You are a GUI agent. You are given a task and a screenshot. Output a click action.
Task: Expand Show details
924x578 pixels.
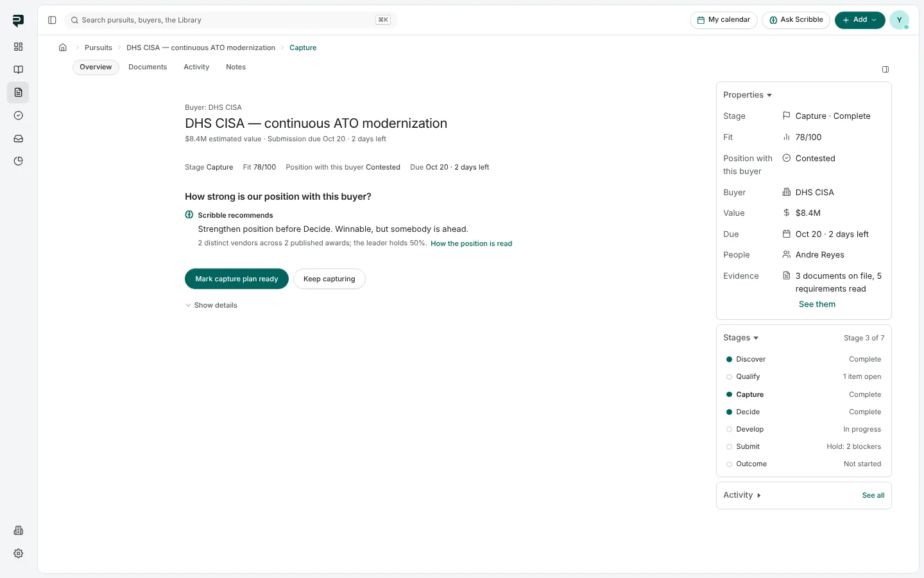point(211,305)
